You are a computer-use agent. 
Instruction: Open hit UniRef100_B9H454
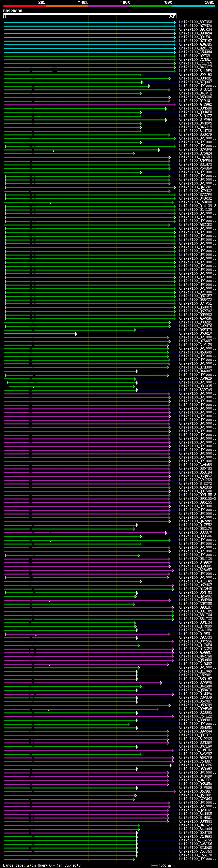click(196, 33)
